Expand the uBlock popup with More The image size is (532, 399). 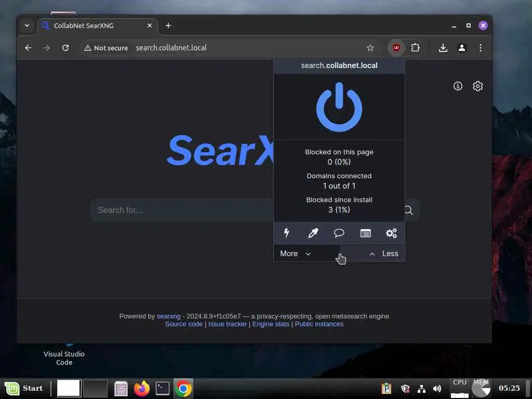click(x=296, y=254)
